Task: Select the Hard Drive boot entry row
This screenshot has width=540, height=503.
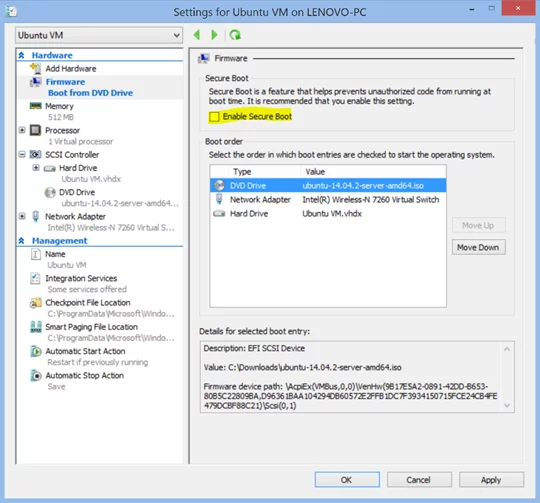Action: pos(328,213)
